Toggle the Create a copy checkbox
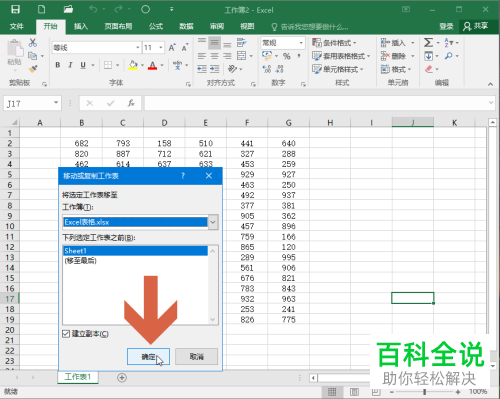Viewport: 500px width, 399px height. point(66,334)
